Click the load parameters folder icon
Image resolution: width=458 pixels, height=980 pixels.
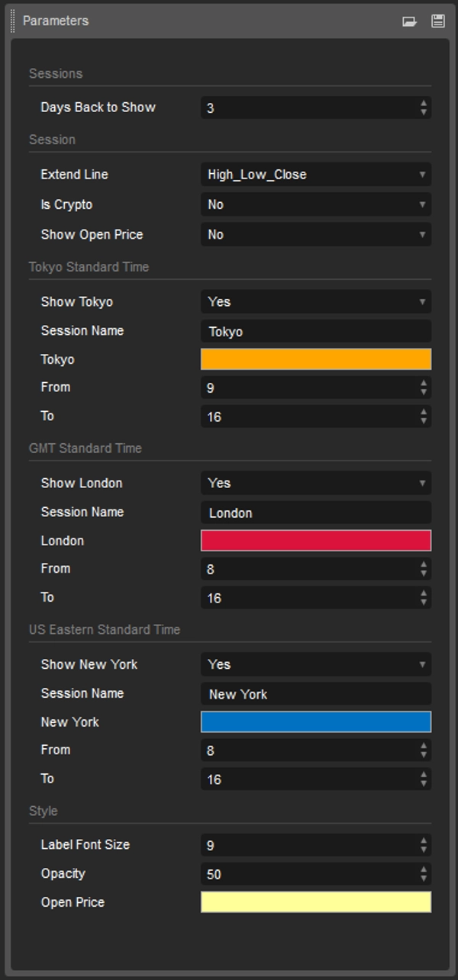pyautogui.click(x=409, y=21)
